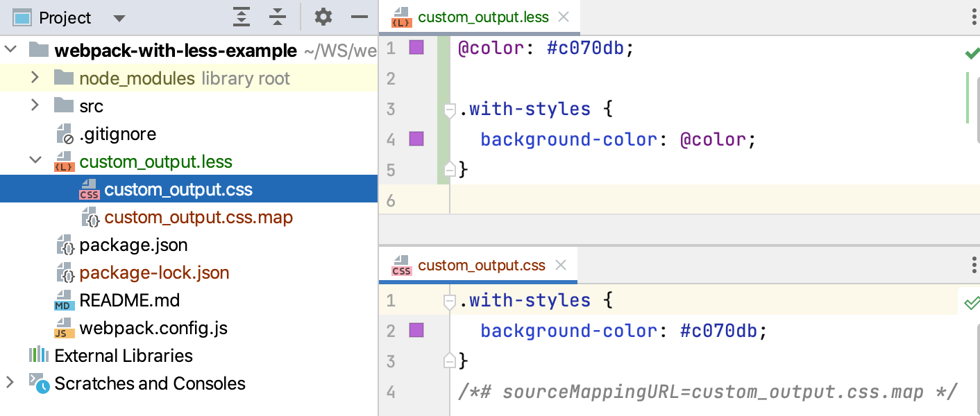
Task: Click the JavaScript icon next to webpack.config.js
Action: 64,328
